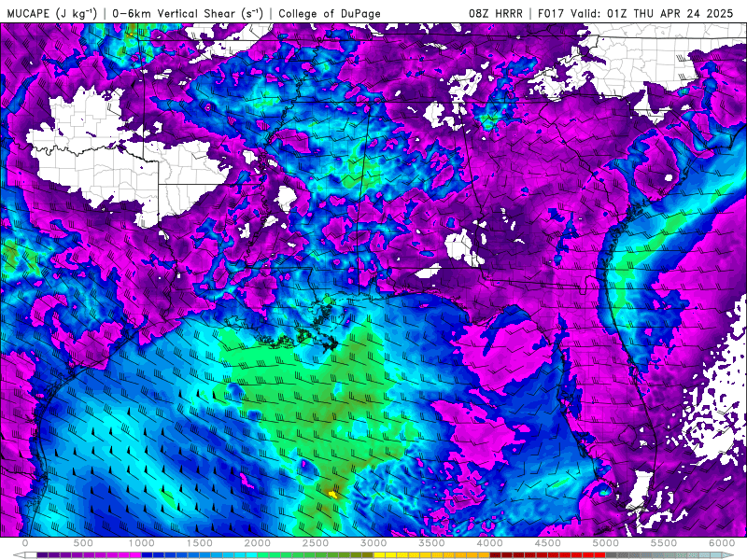The image size is (747, 560).
Task: Click the '4000' color scale label
Action: (x=489, y=543)
